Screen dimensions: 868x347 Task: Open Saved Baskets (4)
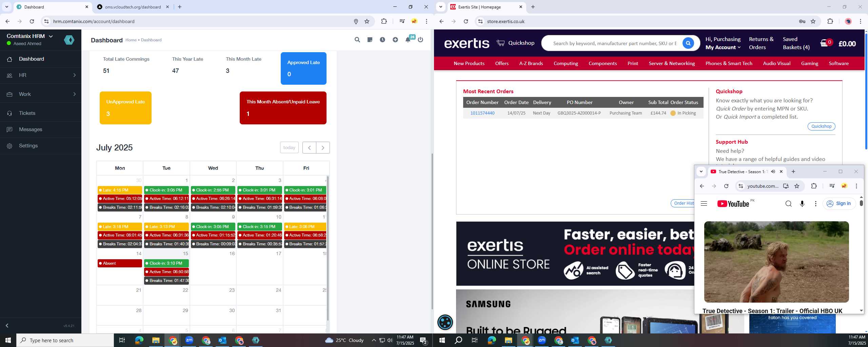click(x=796, y=43)
